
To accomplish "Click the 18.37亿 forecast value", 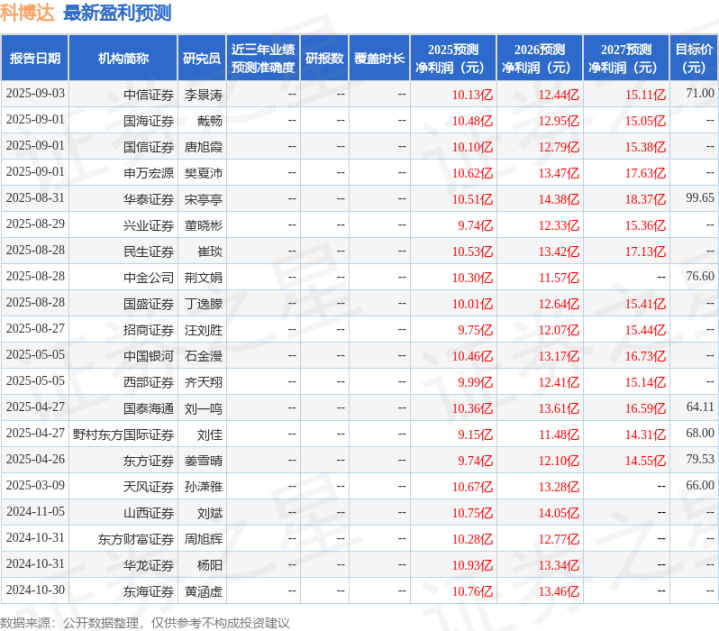I will coord(646,199).
